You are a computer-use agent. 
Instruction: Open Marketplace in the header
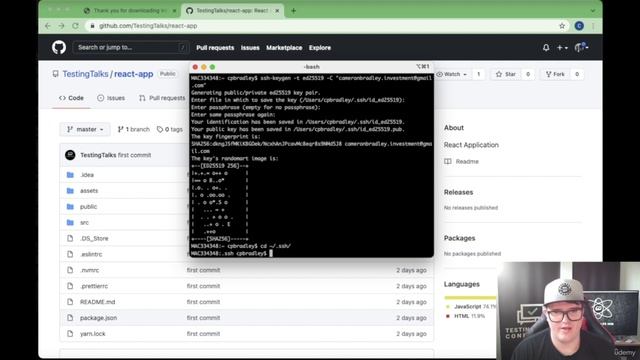[284, 48]
